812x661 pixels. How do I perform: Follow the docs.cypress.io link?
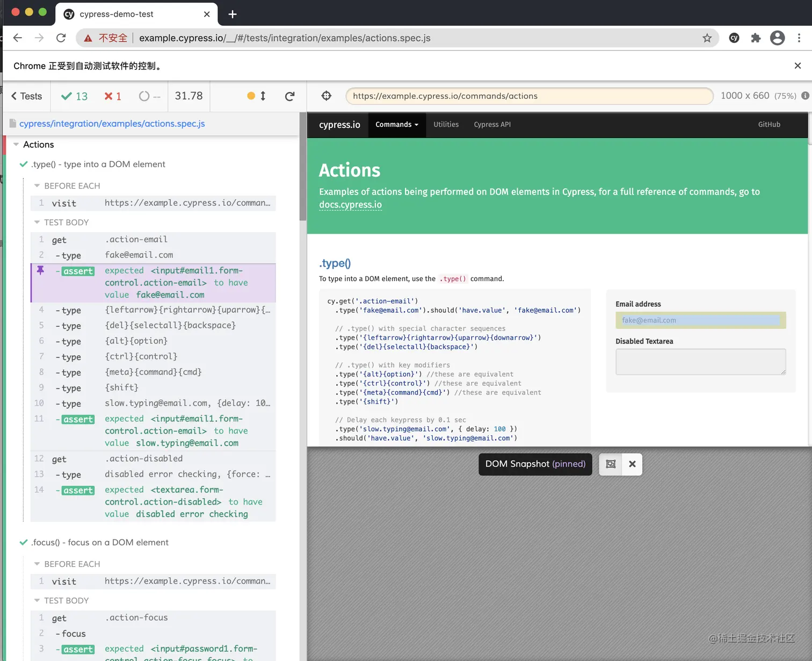[350, 205]
